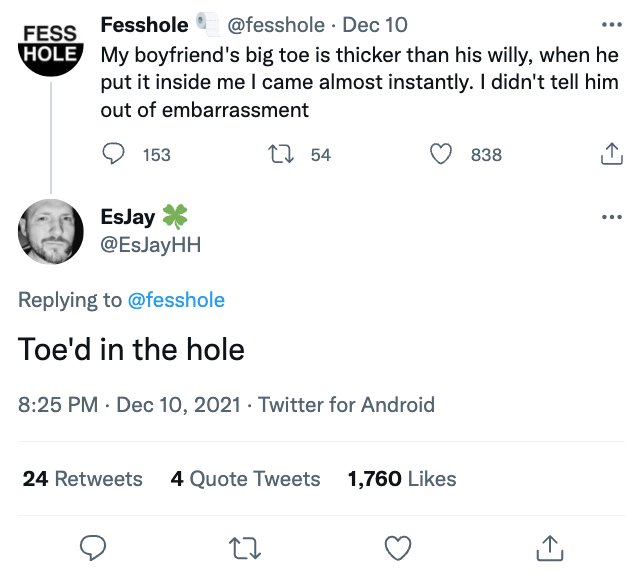The image size is (641, 578).
Task: Like the Fesshole tweet with 838 likes
Action: (441, 154)
